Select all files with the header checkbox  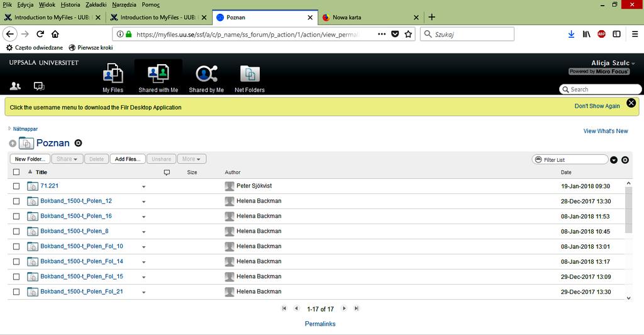[16, 173]
